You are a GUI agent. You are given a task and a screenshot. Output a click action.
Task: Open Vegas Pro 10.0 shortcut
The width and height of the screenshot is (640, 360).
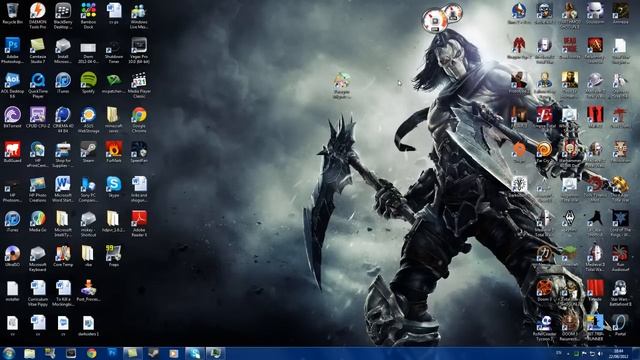pos(139,51)
